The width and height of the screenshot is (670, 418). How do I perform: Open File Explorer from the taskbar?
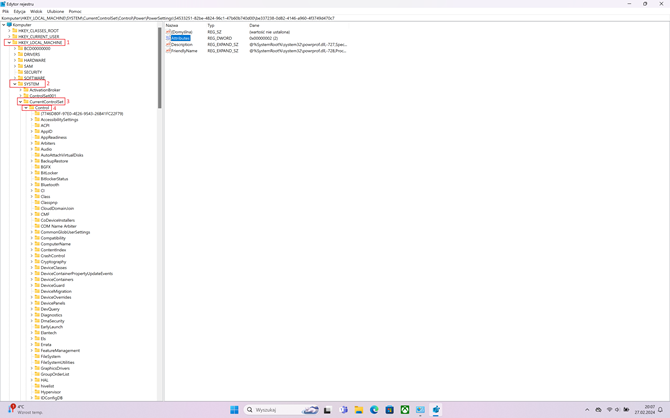(x=358, y=409)
